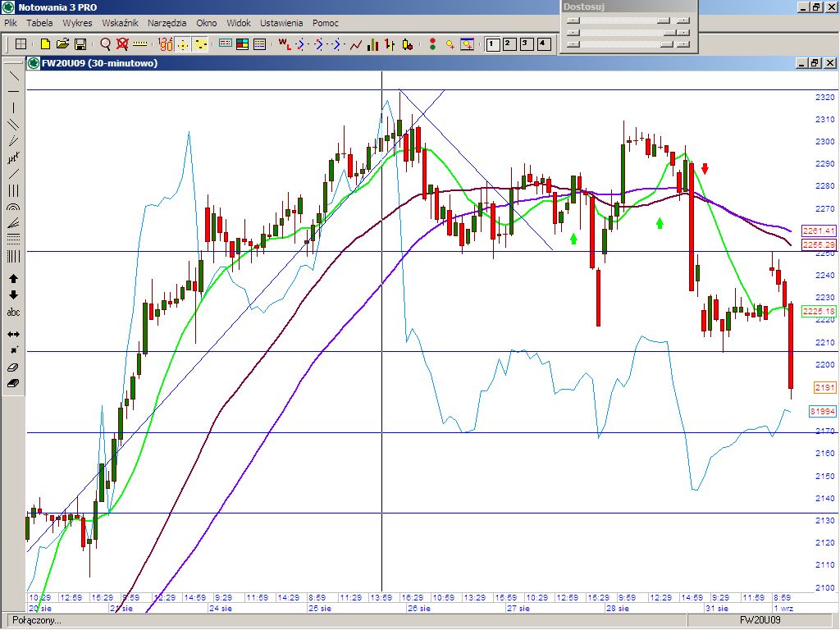Click the 24 sie date label
Viewport: 840px width, 630px height.
[x=220, y=608]
